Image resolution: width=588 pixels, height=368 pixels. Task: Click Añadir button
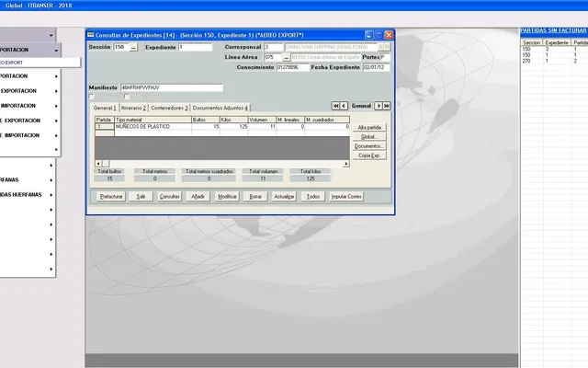pos(198,196)
